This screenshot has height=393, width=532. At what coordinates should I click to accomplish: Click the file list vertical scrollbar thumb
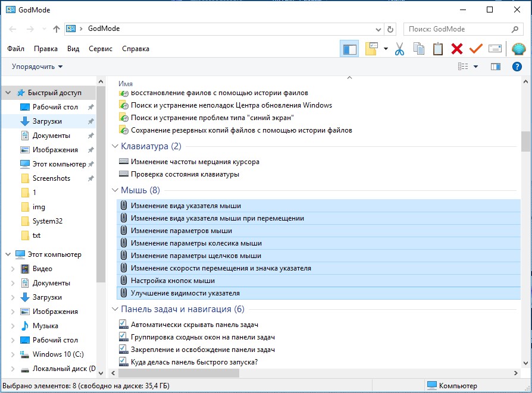tap(525, 141)
